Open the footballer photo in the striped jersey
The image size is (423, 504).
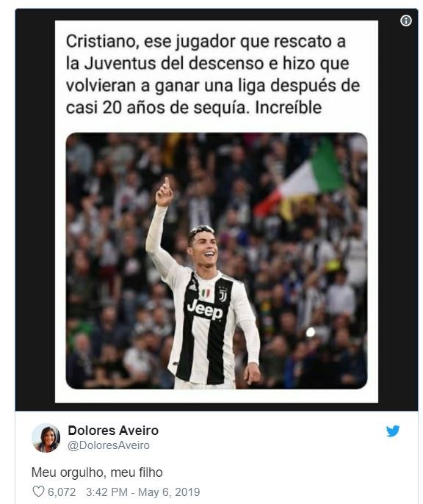[x=217, y=260]
